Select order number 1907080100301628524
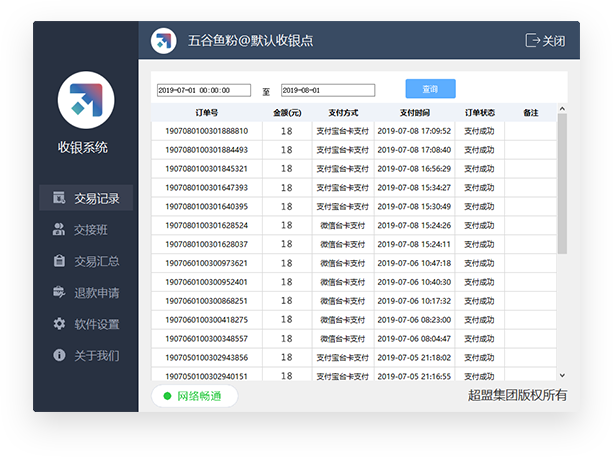 pos(206,225)
